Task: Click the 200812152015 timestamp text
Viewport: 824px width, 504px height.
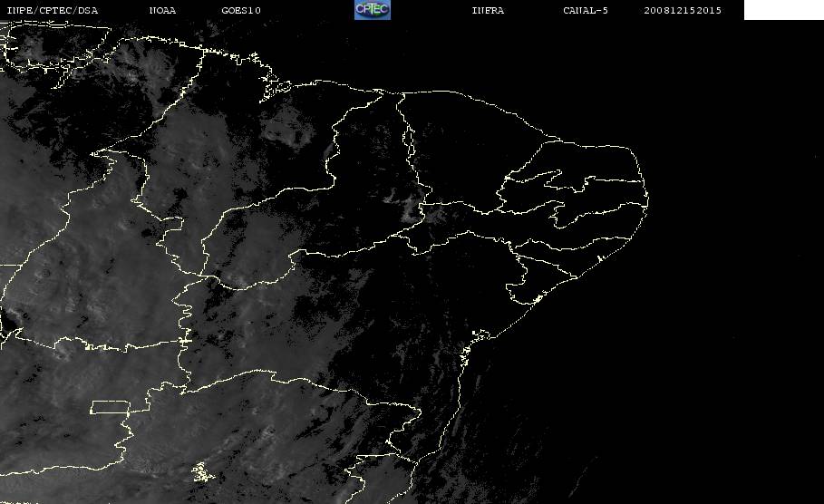Action: (683, 11)
